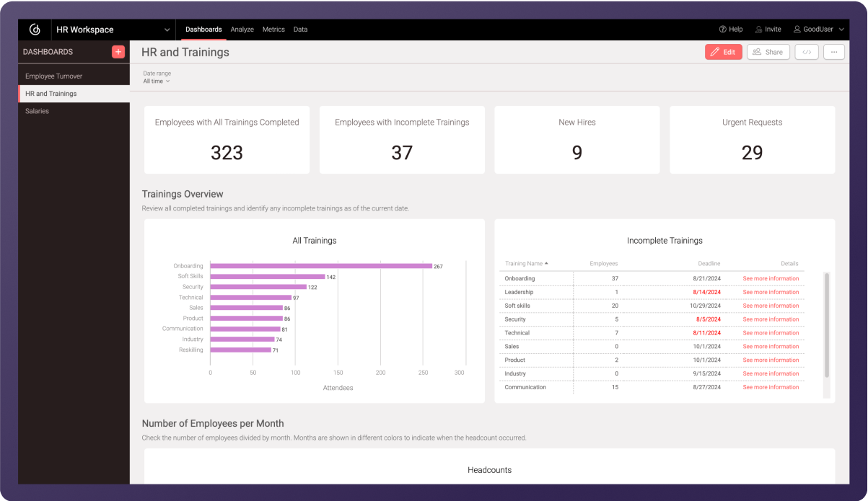Share the dashboard via Share button
The height and width of the screenshot is (501, 868).
768,52
